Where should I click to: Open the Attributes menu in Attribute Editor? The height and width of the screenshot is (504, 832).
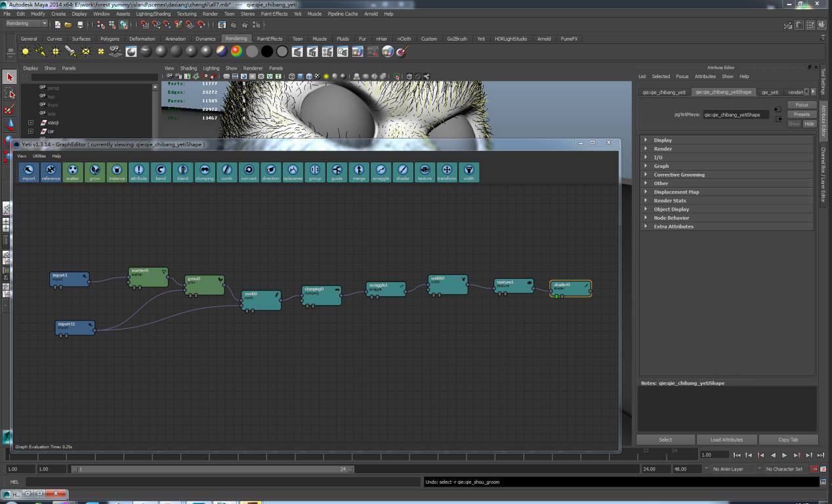point(705,76)
